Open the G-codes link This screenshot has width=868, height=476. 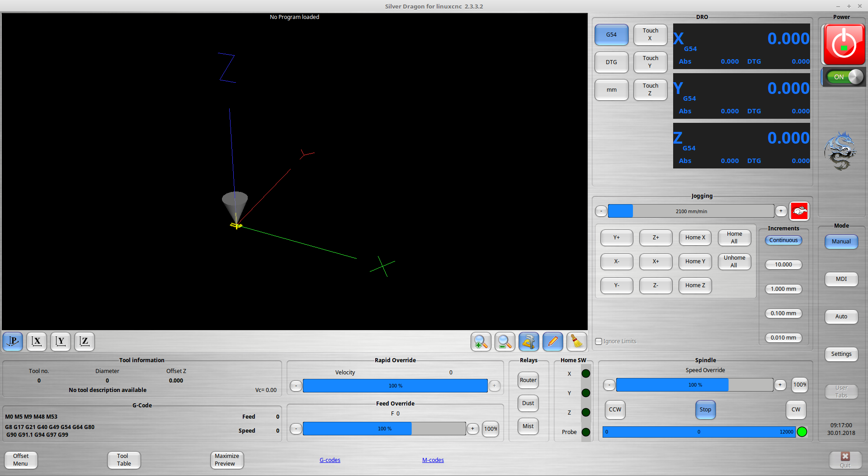330,460
